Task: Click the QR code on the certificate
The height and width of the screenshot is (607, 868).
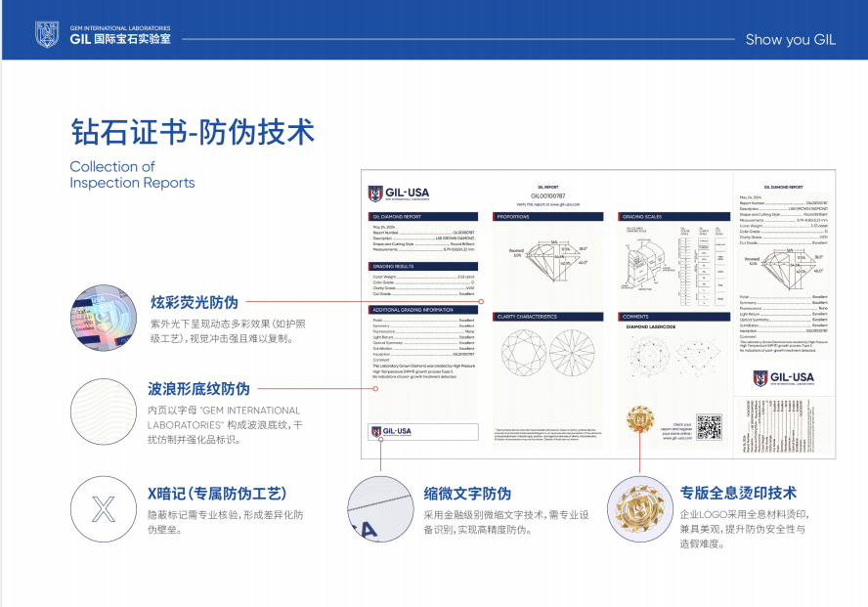Action: tap(709, 427)
